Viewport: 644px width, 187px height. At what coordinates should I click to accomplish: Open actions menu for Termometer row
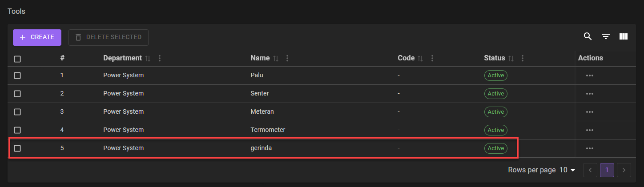pos(590,130)
